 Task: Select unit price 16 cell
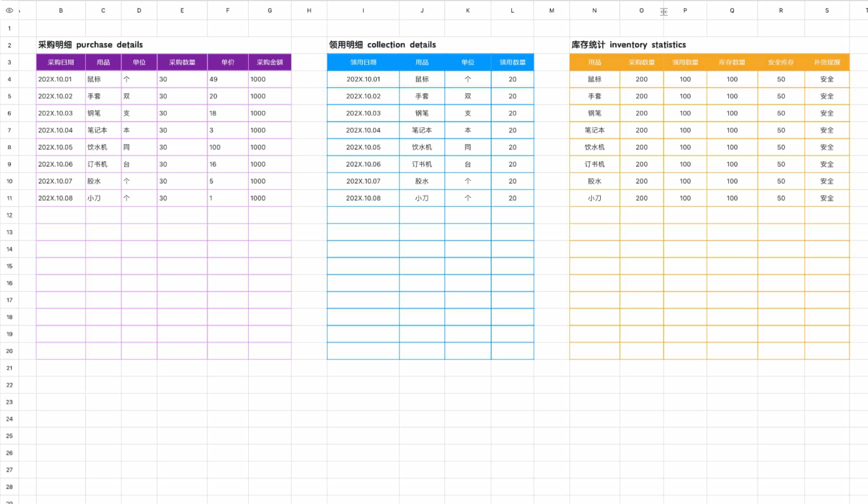tap(228, 164)
